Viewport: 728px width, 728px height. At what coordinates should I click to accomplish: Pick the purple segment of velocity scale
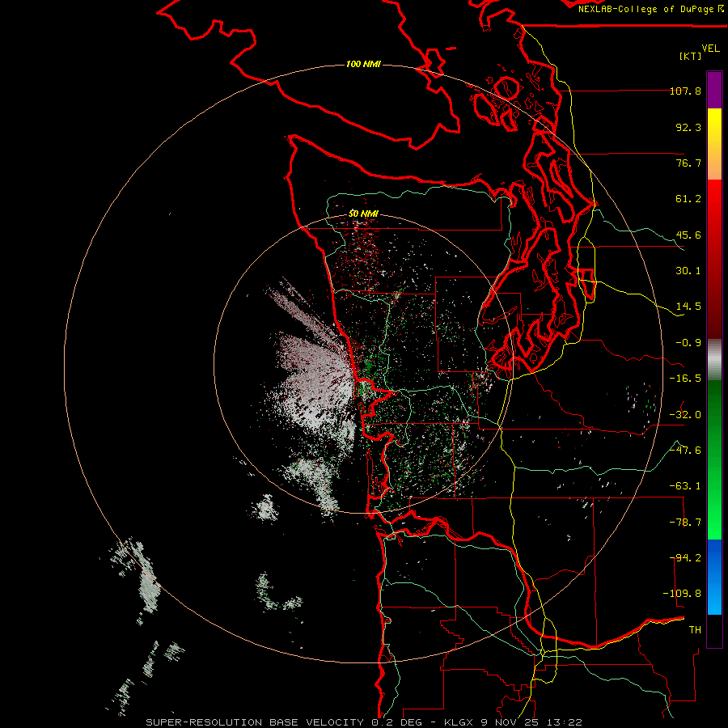714,90
